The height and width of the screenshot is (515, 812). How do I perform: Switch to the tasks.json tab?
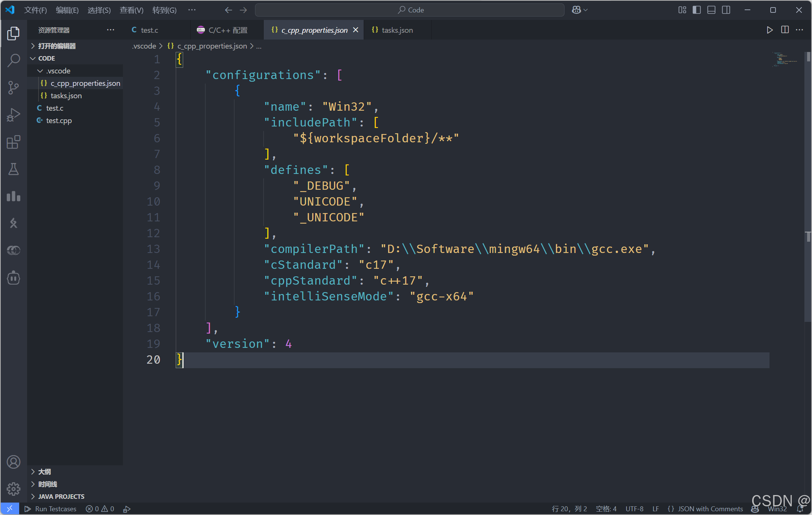tap(397, 30)
